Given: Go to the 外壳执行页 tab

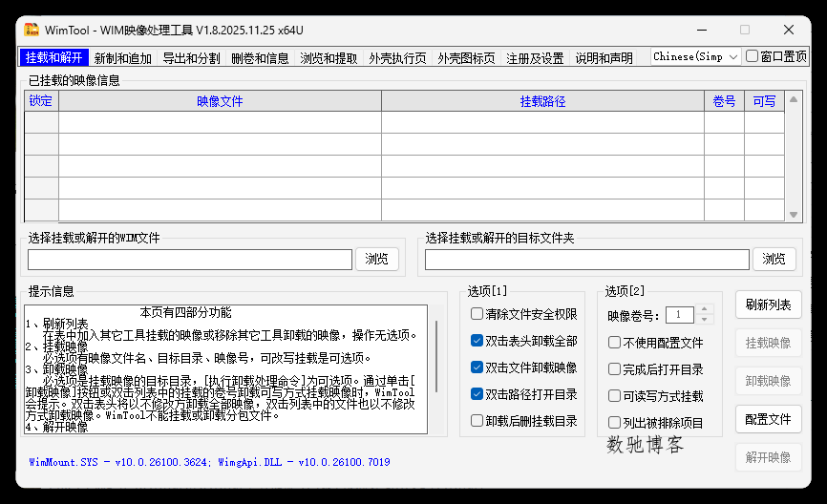Looking at the screenshot, I should pos(397,57).
